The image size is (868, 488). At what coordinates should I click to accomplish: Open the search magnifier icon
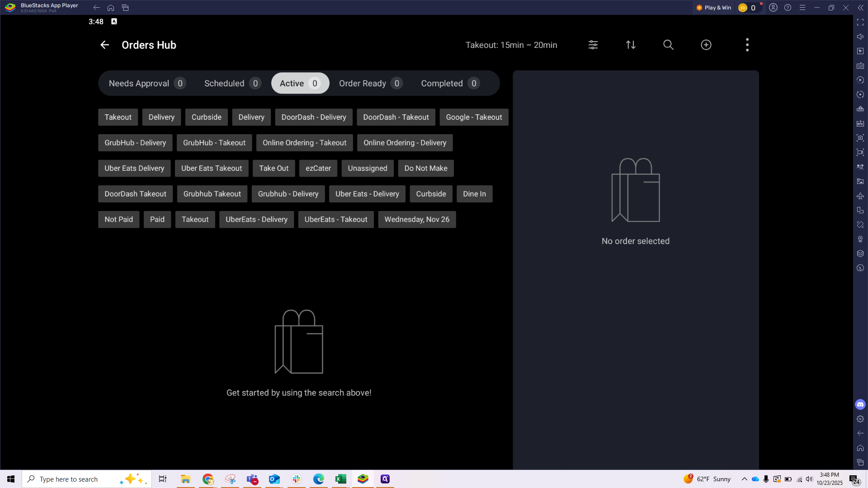[668, 45]
